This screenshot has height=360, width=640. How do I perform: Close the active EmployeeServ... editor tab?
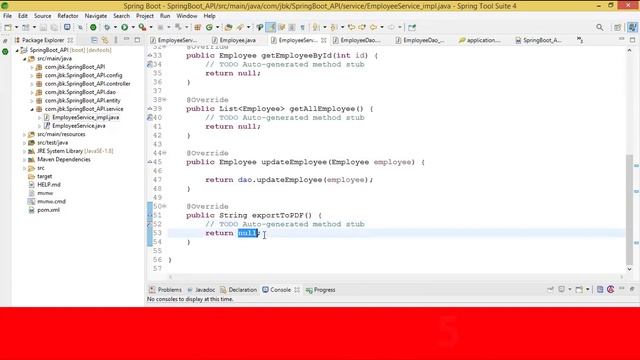[324, 40]
